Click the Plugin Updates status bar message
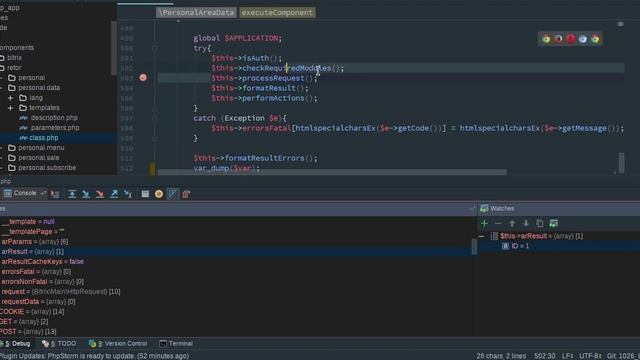The image size is (640, 360). click(95, 356)
